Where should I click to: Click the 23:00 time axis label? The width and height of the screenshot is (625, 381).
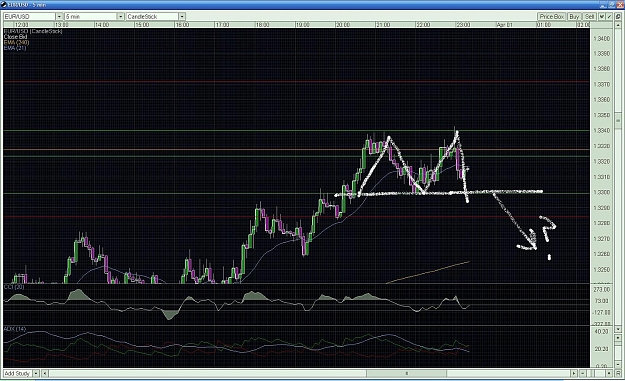[x=463, y=25]
